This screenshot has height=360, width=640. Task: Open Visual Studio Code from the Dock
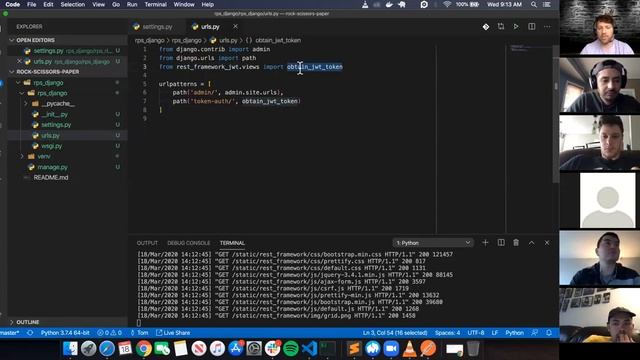click(309, 349)
